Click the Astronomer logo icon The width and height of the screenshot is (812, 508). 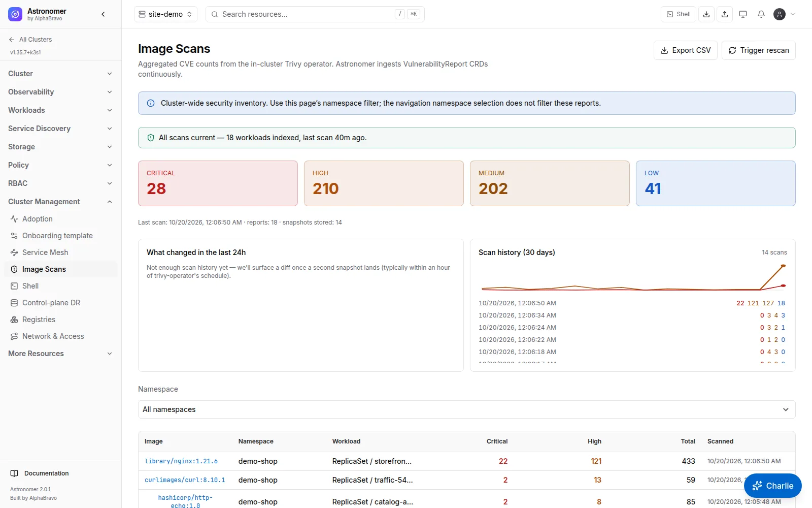[15, 15]
